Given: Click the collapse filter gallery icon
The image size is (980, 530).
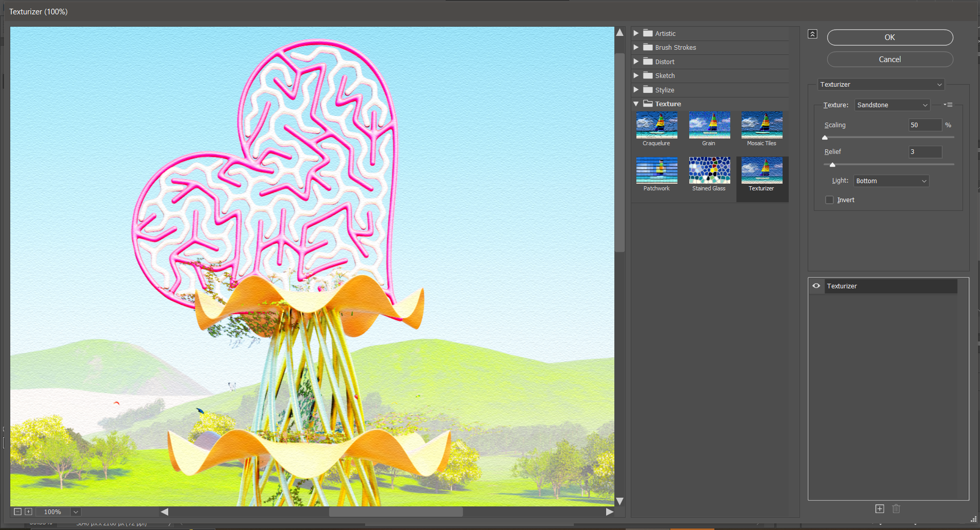Looking at the screenshot, I should click(x=812, y=34).
